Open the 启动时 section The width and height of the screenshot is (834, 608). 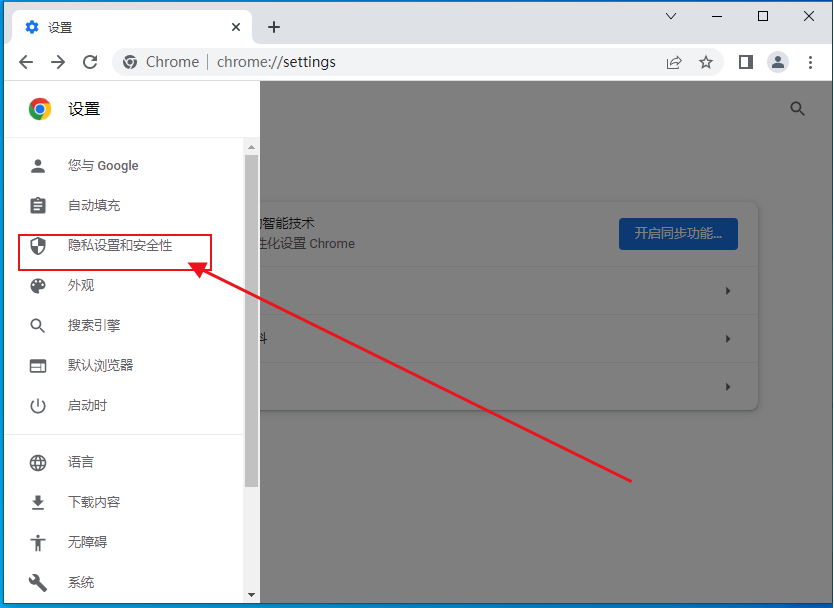[123, 406]
